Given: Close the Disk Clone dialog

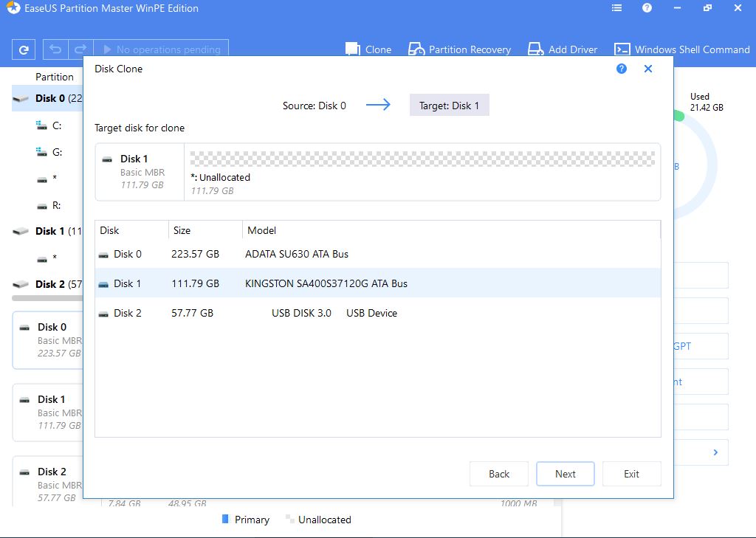Looking at the screenshot, I should point(648,69).
